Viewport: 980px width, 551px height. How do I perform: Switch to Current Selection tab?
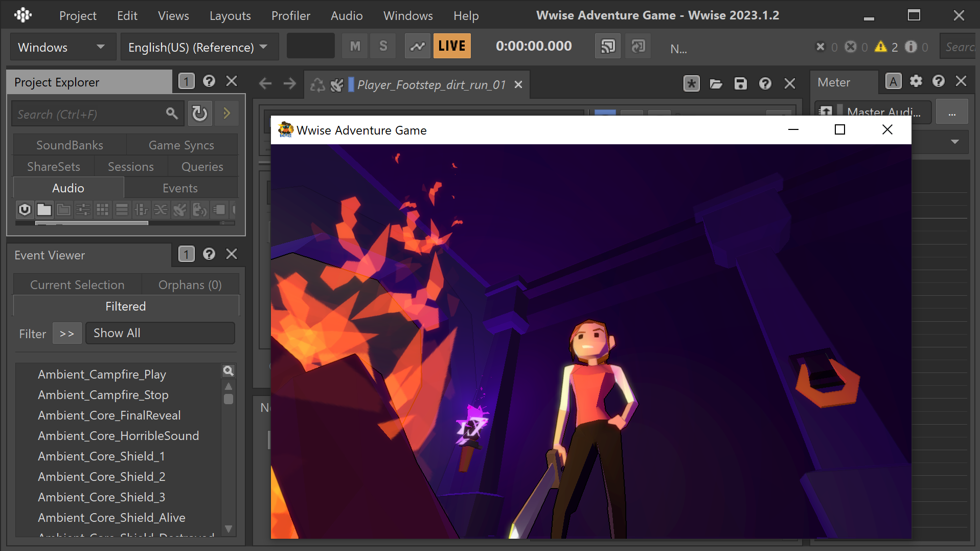pyautogui.click(x=77, y=285)
